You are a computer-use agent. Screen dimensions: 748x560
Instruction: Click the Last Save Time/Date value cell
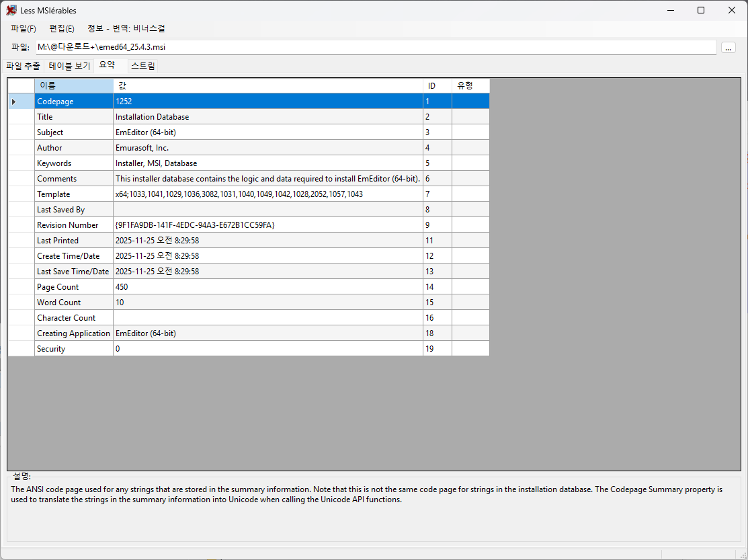point(267,272)
